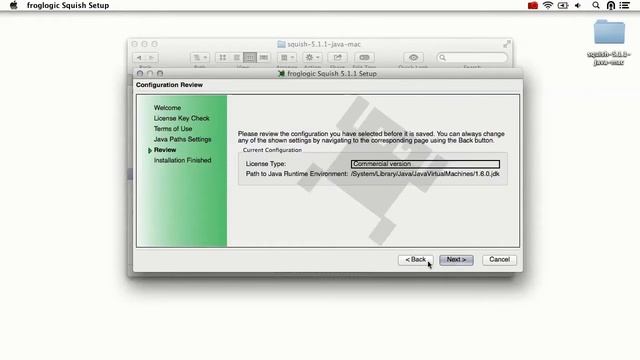Click the Current Configuration group label
The width and height of the screenshot is (640, 360).
tap(272, 150)
